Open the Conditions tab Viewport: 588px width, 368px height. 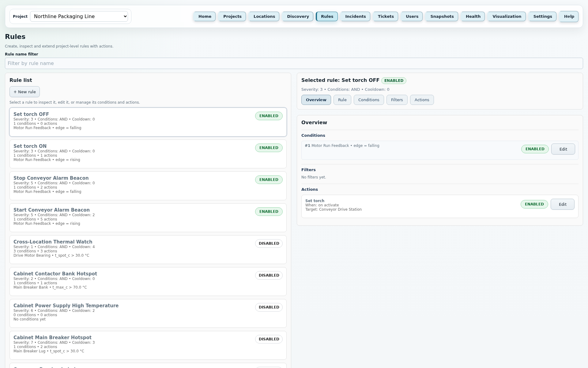coord(368,100)
